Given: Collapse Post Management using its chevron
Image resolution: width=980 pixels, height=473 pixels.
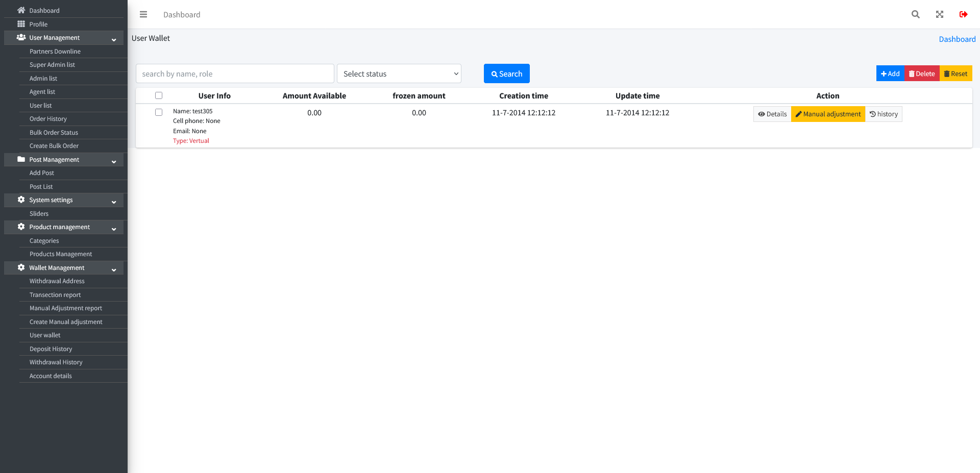Looking at the screenshot, I should 114,162.
